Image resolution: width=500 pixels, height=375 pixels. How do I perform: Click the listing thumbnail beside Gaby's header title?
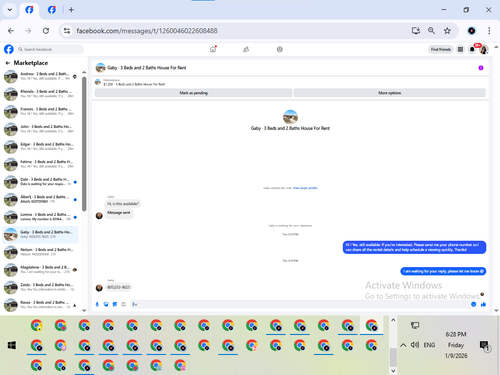[x=100, y=68]
